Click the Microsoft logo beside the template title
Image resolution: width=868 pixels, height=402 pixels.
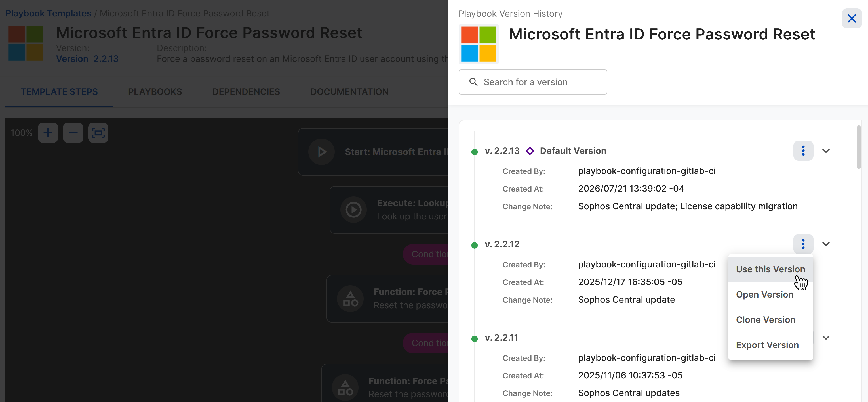click(26, 43)
